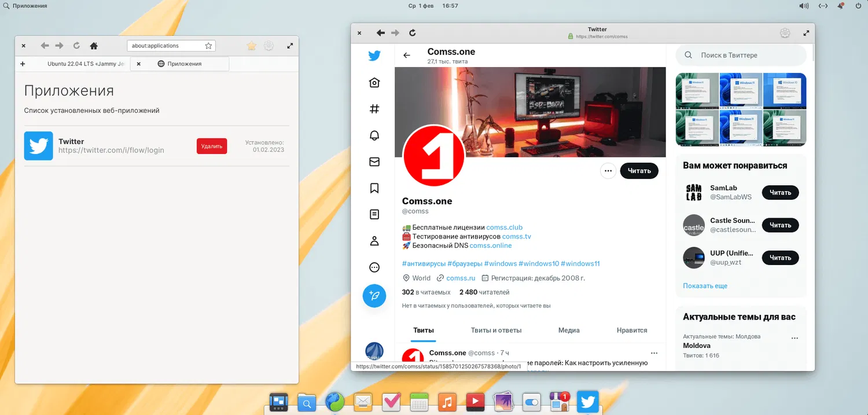Image resolution: width=868 pixels, height=415 pixels.
Task: Open the Twitter web app icon in the dock
Action: pos(587,401)
